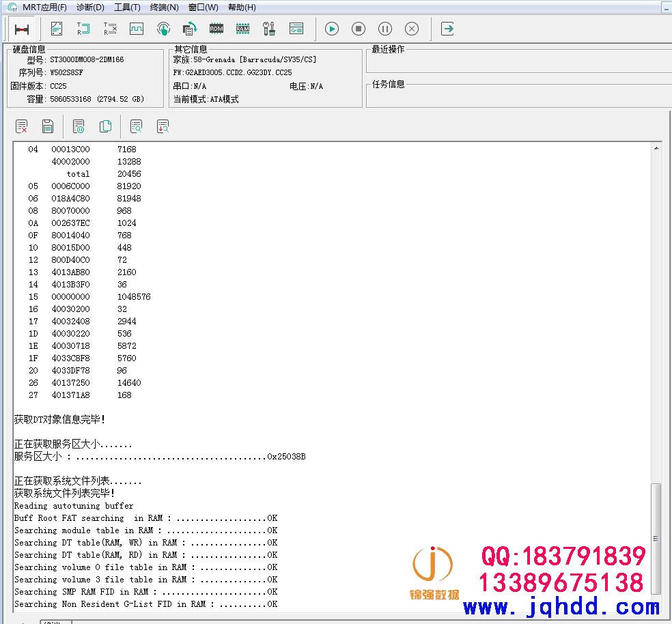Click the serial number W502S8SF
This screenshot has height=624, width=672.
[x=66, y=72]
